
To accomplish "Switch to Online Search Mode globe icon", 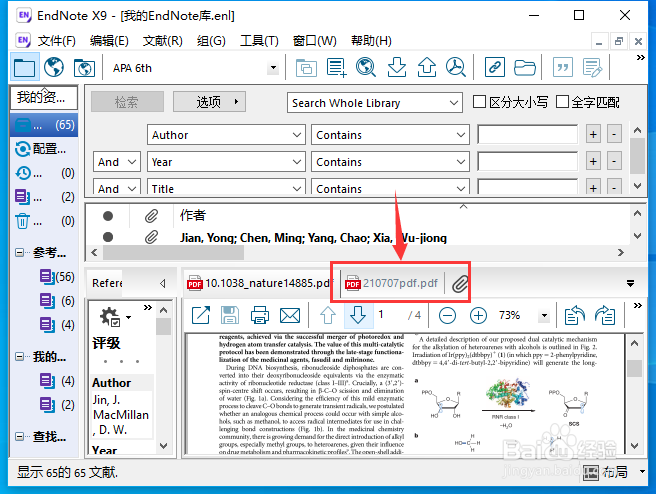I will 54,67.
